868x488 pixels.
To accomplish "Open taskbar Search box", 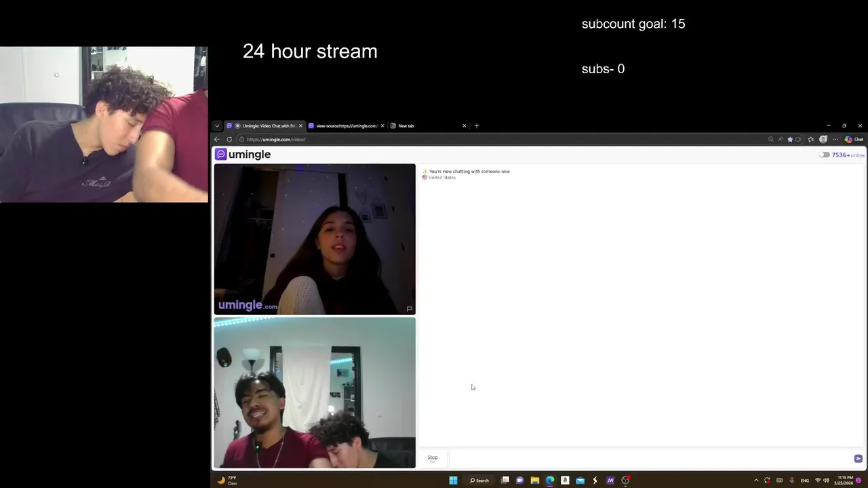I will (x=479, y=481).
